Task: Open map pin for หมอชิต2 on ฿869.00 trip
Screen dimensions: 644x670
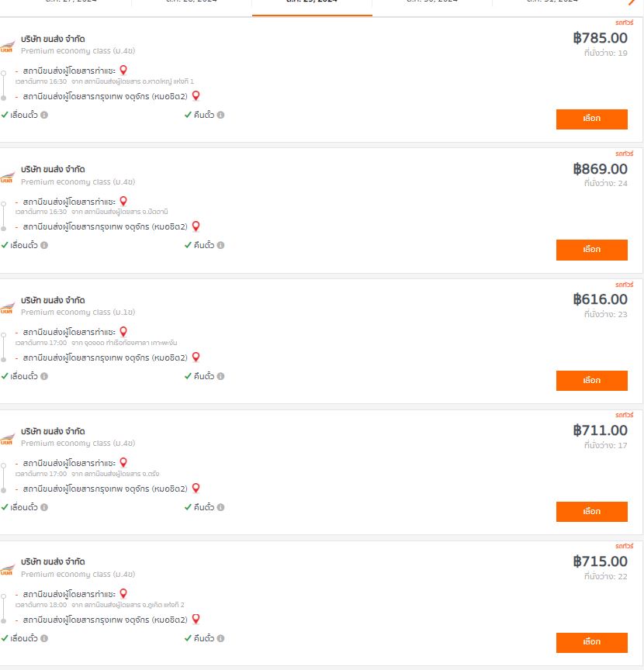Action: click(196, 226)
